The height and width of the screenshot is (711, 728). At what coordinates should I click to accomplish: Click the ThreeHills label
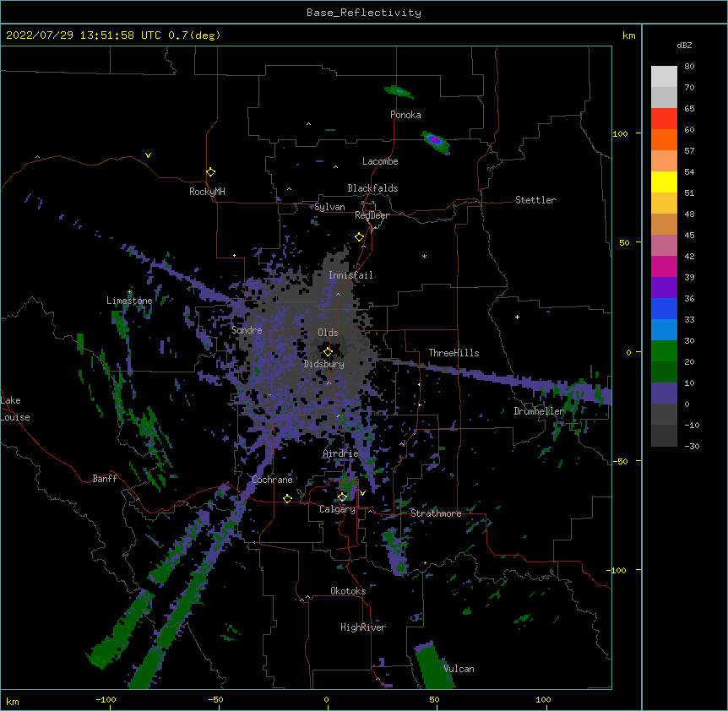[454, 353]
